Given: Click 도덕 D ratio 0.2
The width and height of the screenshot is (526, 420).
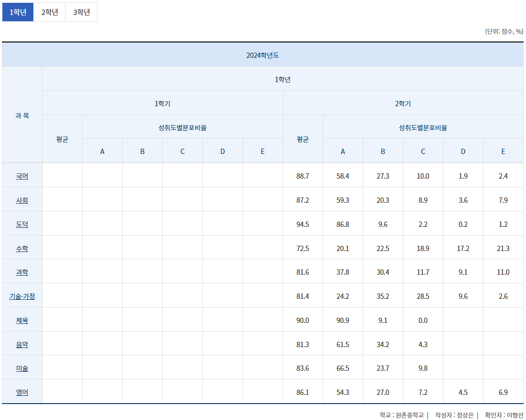Looking at the screenshot, I should click(x=463, y=224).
